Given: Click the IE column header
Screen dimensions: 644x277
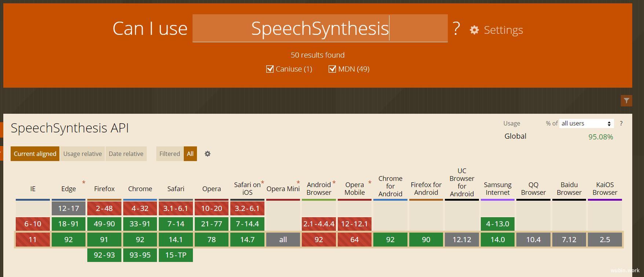Looking at the screenshot, I should pyautogui.click(x=33, y=189).
